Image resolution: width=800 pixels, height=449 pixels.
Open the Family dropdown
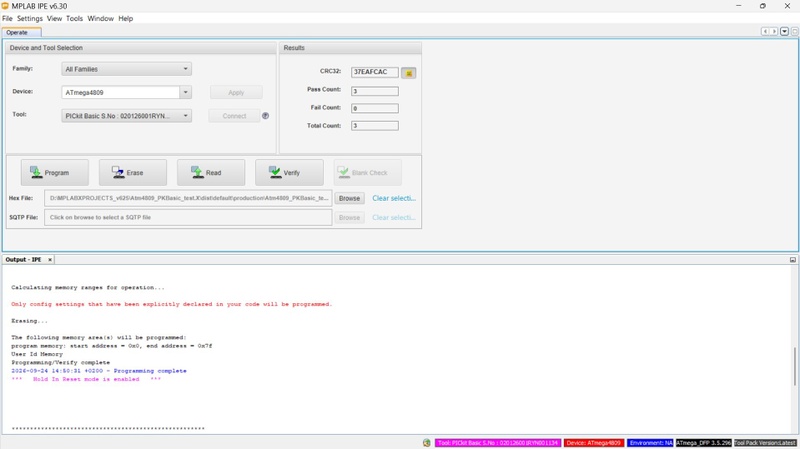point(127,69)
